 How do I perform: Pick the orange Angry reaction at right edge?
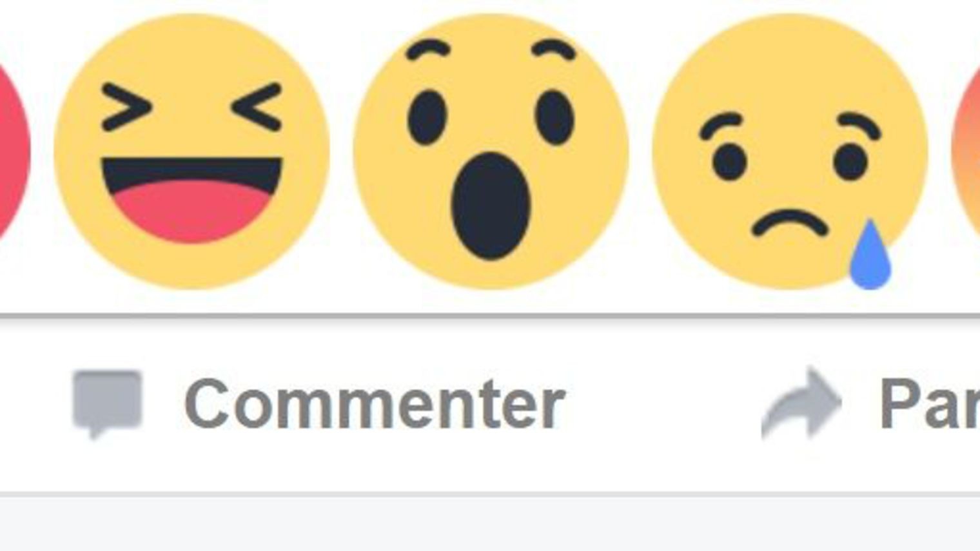tap(966, 151)
